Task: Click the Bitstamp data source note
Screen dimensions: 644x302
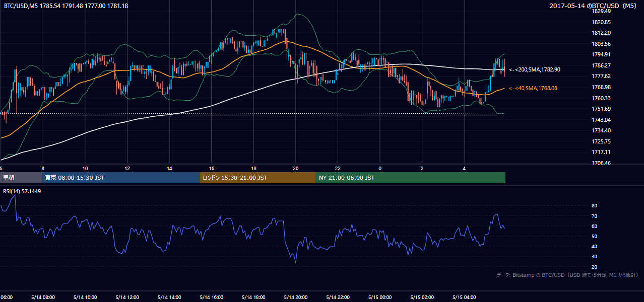Action: click(x=567, y=275)
